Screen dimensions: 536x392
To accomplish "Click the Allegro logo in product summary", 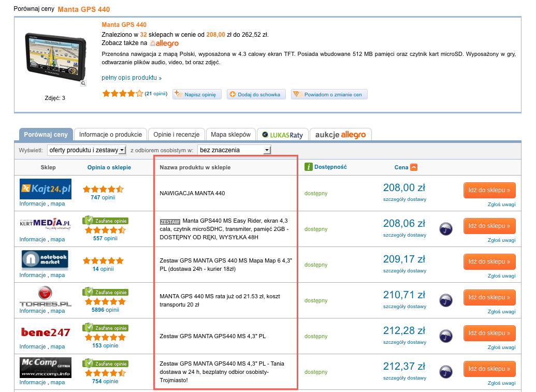I will (x=164, y=43).
